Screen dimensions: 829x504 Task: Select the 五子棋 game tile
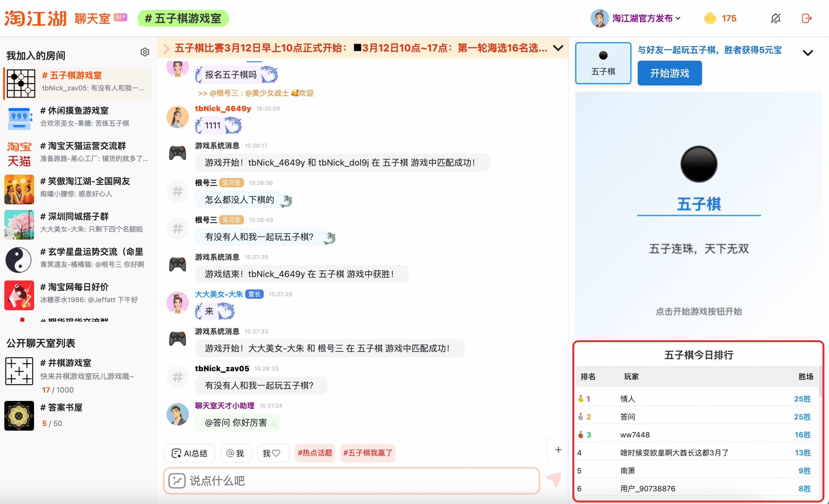(x=603, y=63)
